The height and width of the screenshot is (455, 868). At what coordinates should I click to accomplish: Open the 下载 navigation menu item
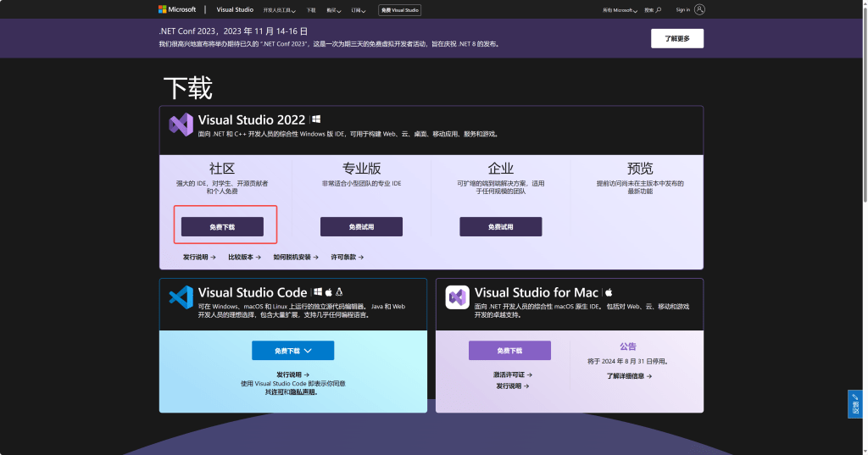[x=310, y=10]
